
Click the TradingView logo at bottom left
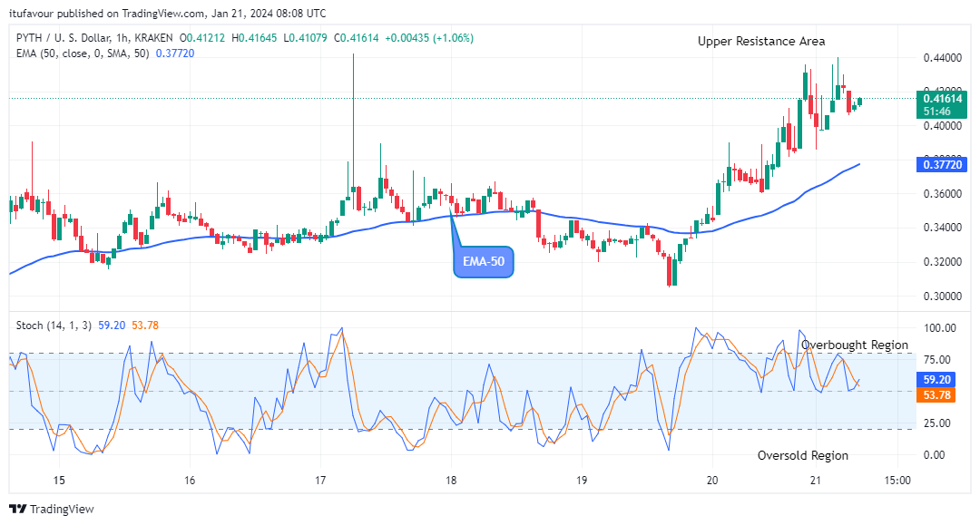tap(52, 509)
